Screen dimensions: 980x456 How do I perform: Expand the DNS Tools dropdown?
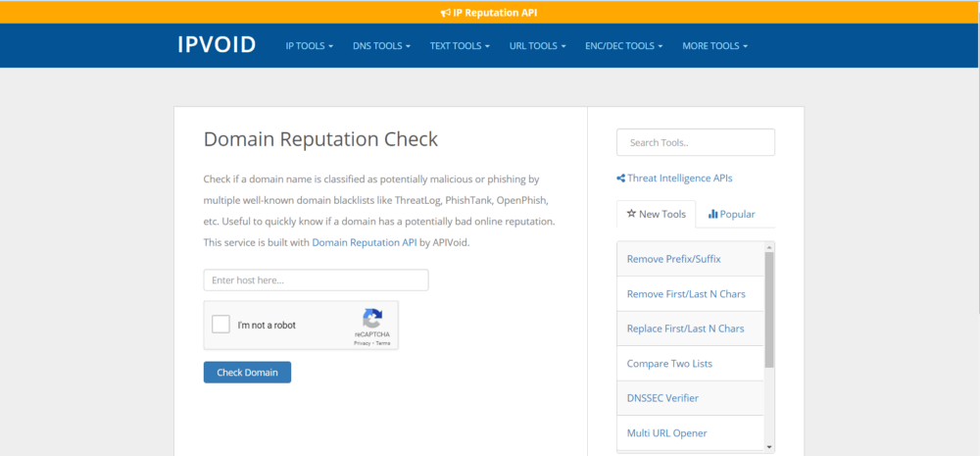click(381, 46)
